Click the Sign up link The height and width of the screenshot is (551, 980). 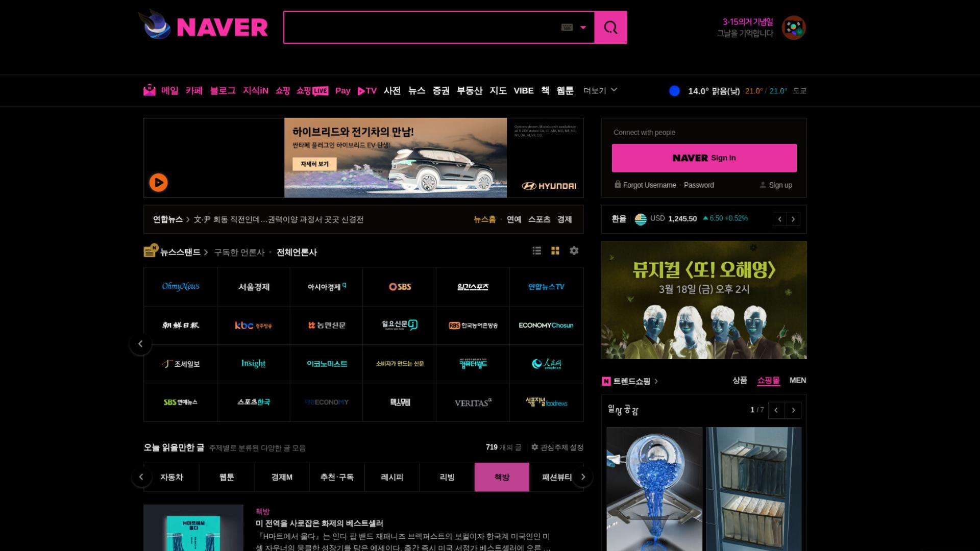[780, 185]
